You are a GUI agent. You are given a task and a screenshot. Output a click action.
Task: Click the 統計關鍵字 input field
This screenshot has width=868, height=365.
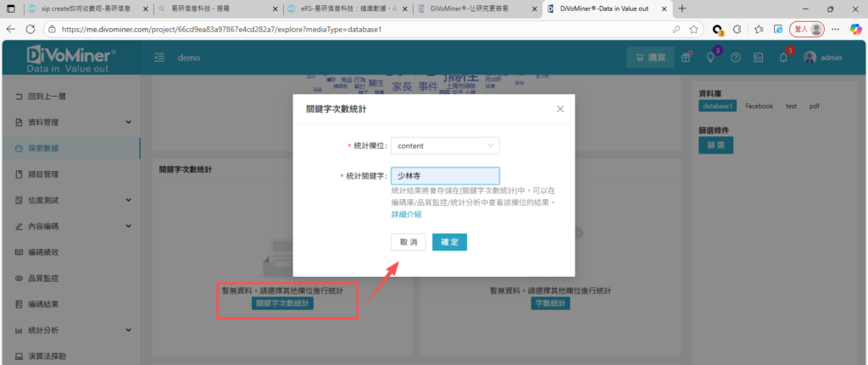click(x=445, y=175)
